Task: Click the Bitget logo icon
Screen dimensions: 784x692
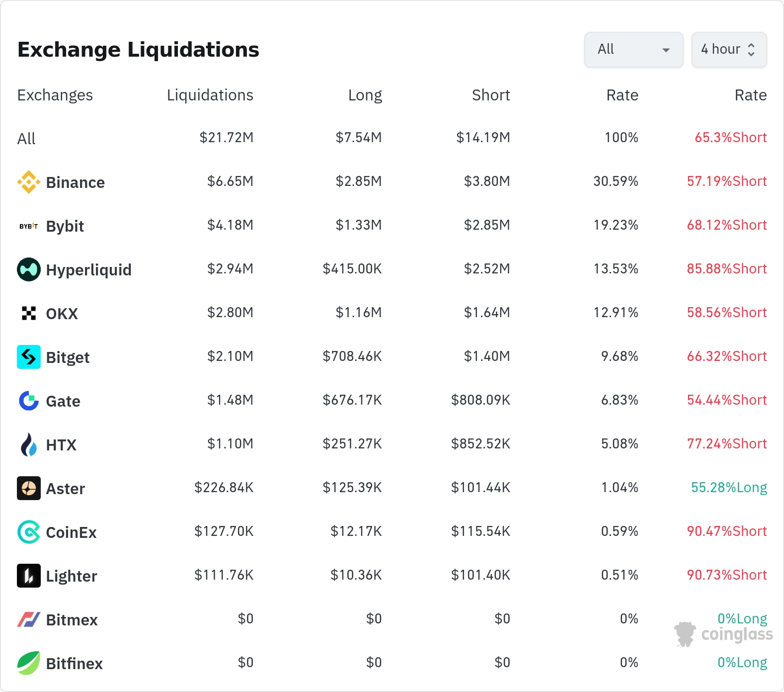Action: (28, 357)
